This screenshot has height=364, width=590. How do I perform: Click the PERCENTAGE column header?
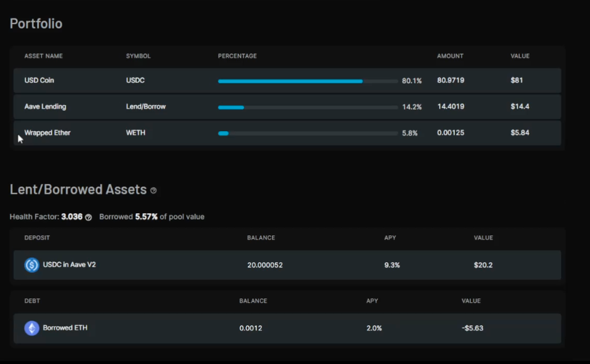tap(237, 56)
